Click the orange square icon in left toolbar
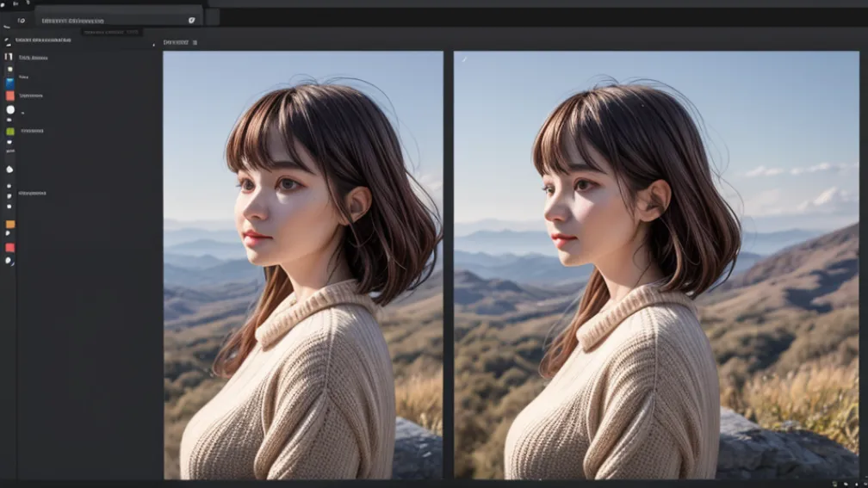868x488 pixels. 10,225
